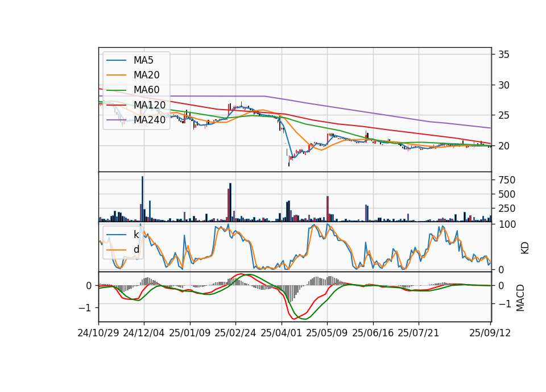
Task: Click the 25/05/09 date axis label
Action: [327, 333]
